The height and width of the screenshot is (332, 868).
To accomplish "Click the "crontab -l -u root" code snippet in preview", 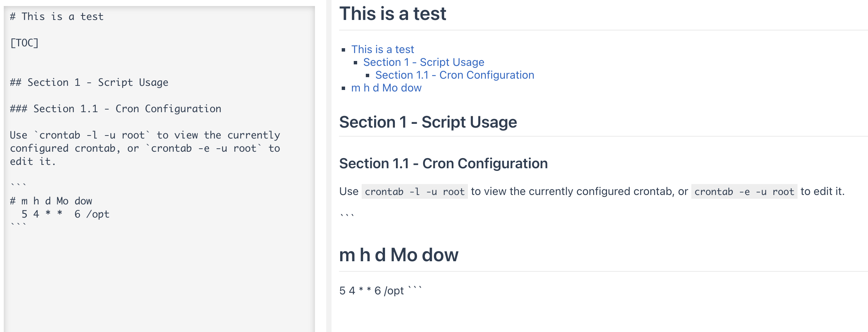I will 414,192.
